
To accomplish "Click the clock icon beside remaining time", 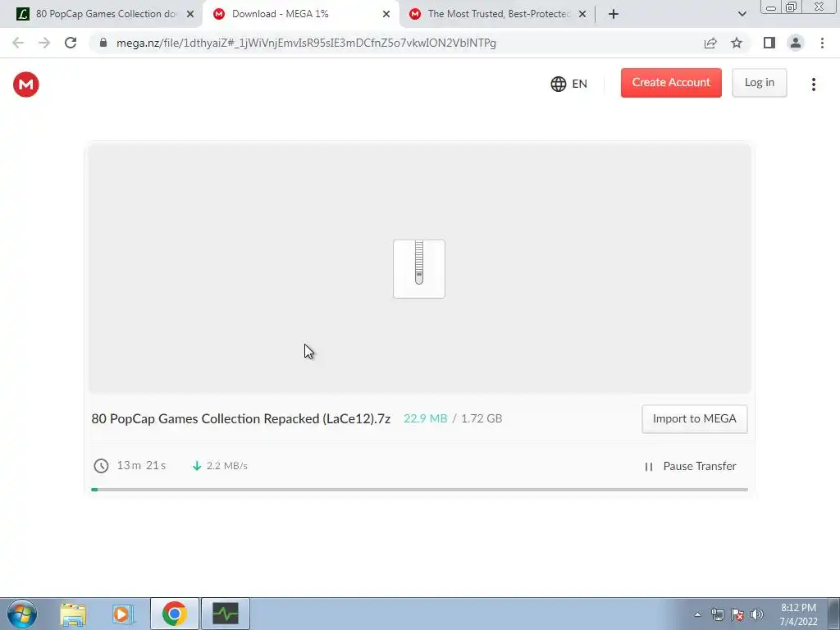I will (x=101, y=466).
